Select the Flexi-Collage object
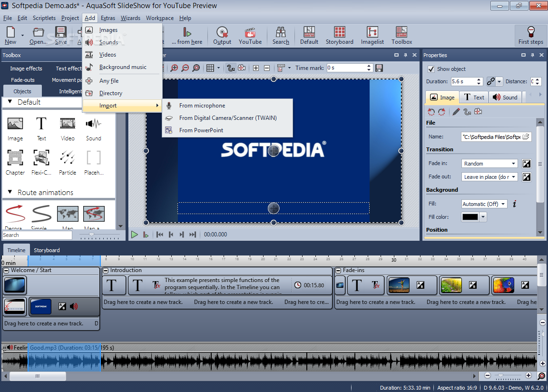548x392 pixels. 41,162
